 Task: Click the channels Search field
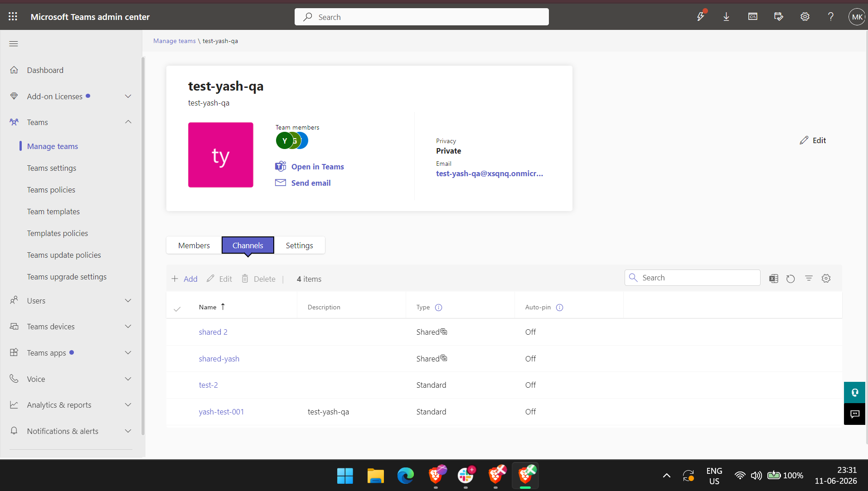tap(693, 278)
